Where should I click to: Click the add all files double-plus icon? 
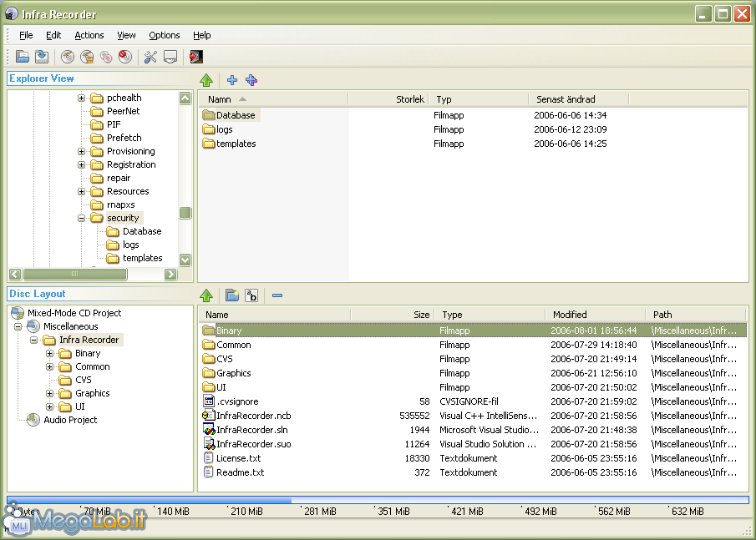coord(251,80)
